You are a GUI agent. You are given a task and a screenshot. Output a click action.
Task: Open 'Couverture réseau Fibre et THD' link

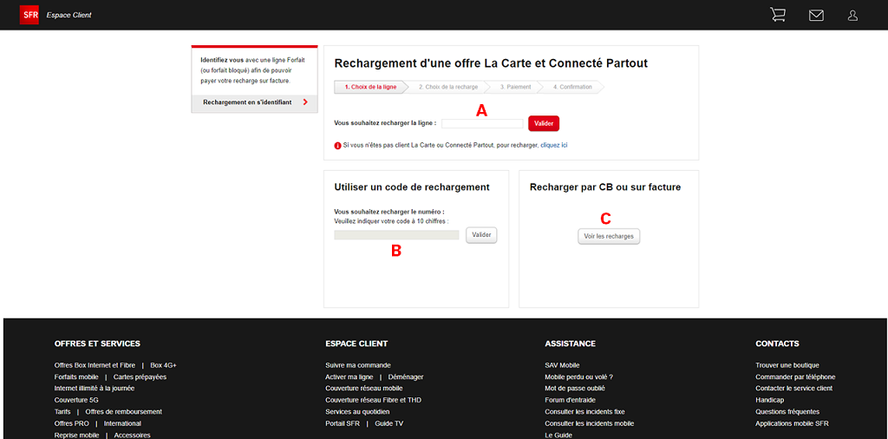pos(373,400)
